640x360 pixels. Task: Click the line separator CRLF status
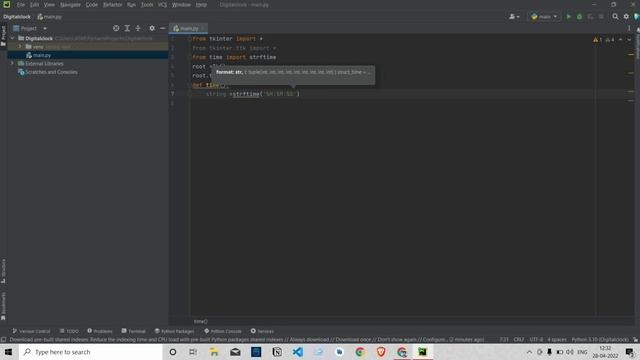518,340
